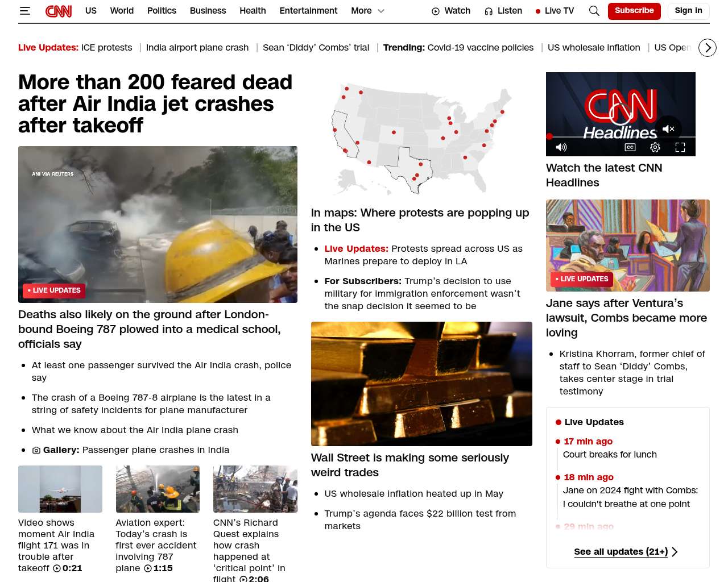Viewport: 728px width, 582px height.
Task: Open India airport plane crash topic
Action: tap(197, 48)
